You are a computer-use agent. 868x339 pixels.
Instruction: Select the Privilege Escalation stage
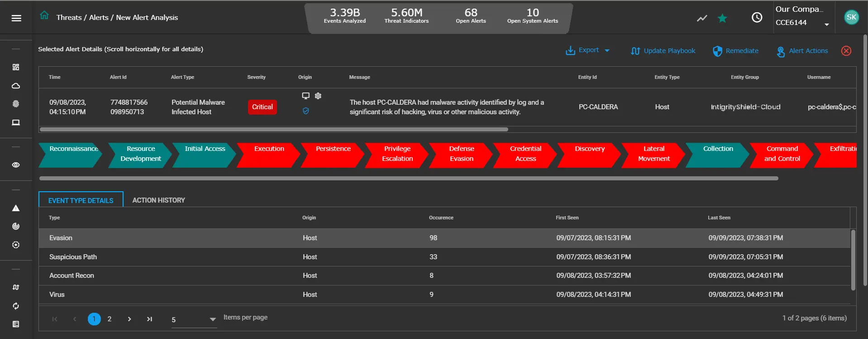click(397, 155)
